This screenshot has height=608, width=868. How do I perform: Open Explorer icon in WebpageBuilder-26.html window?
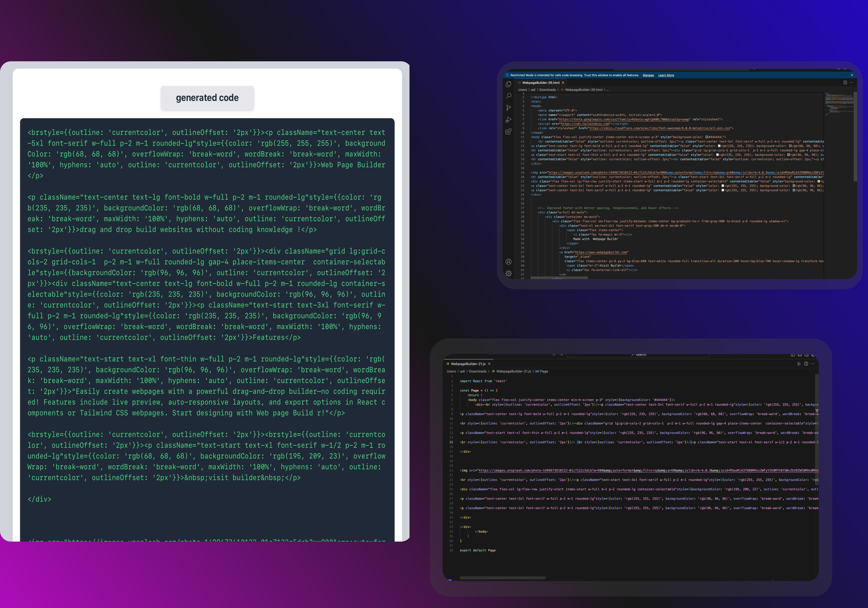pyautogui.click(x=508, y=84)
